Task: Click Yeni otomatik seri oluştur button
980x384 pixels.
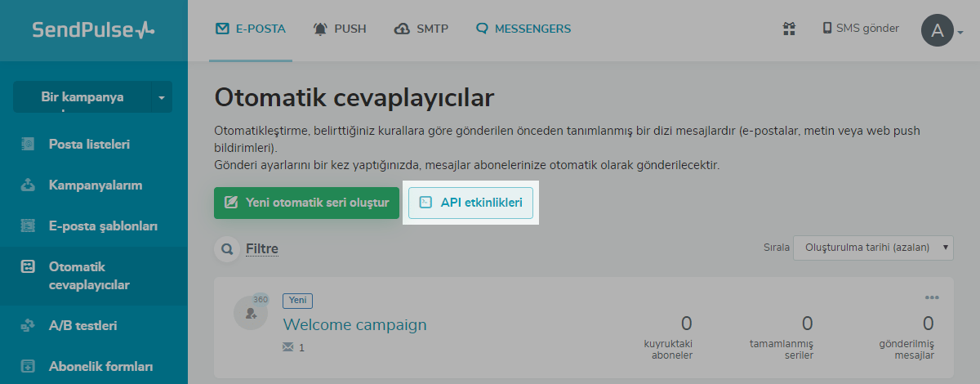Action: tap(306, 203)
